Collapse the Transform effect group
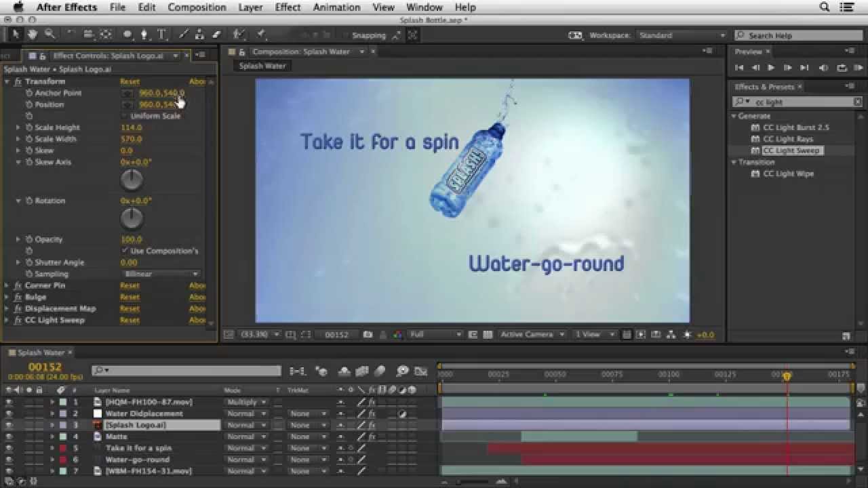The height and width of the screenshot is (488, 868). click(x=7, y=81)
